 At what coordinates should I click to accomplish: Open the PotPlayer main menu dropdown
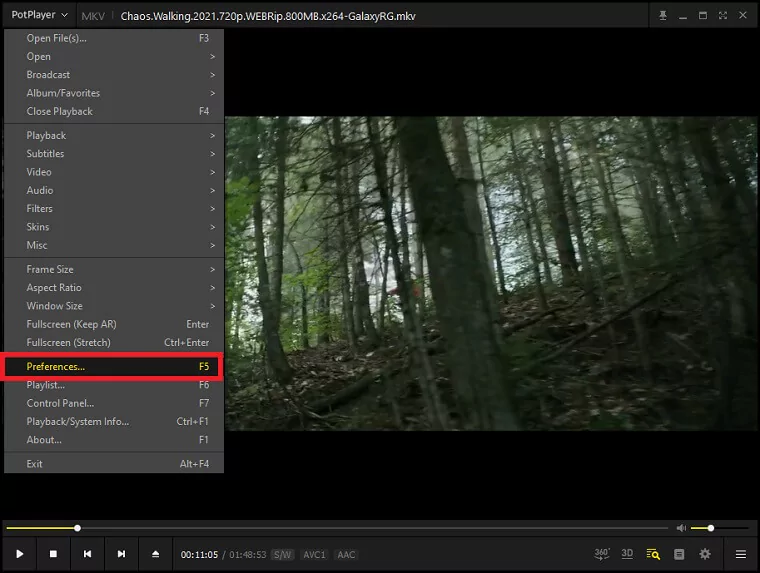point(40,15)
